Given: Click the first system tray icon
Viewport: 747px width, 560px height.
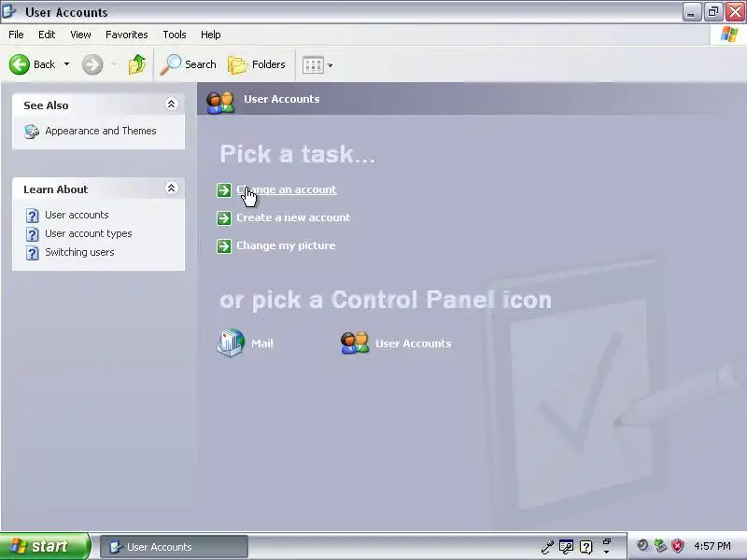Looking at the screenshot, I should pyautogui.click(x=643, y=546).
